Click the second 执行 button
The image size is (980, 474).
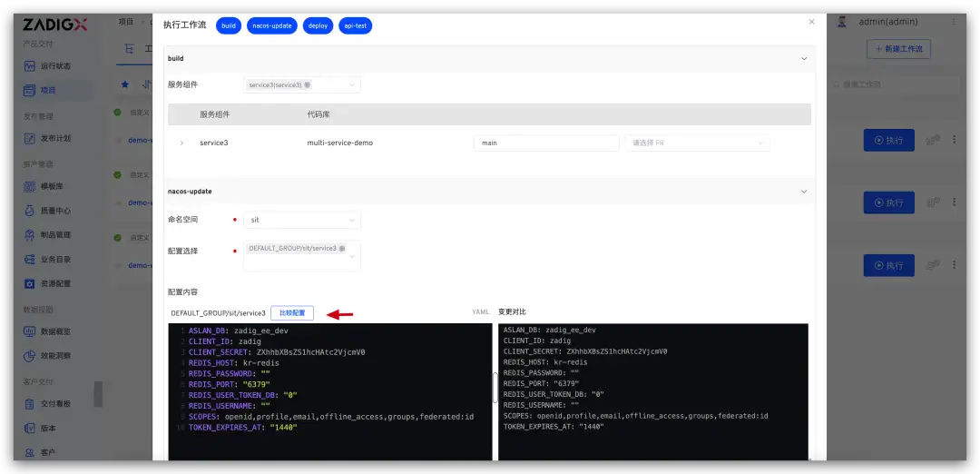[x=888, y=202]
